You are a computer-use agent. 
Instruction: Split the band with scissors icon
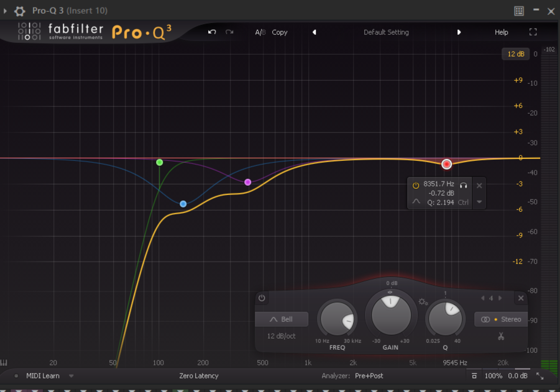tap(501, 336)
